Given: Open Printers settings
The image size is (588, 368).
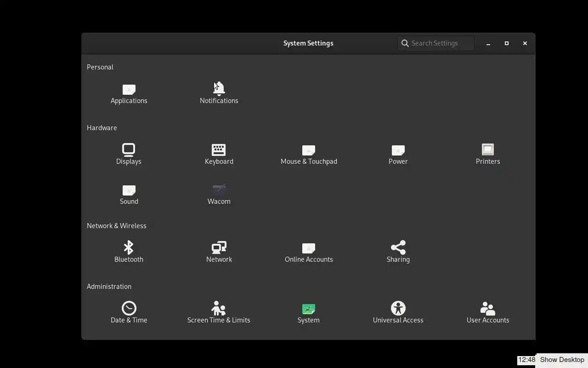Looking at the screenshot, I should click(488, 155).
